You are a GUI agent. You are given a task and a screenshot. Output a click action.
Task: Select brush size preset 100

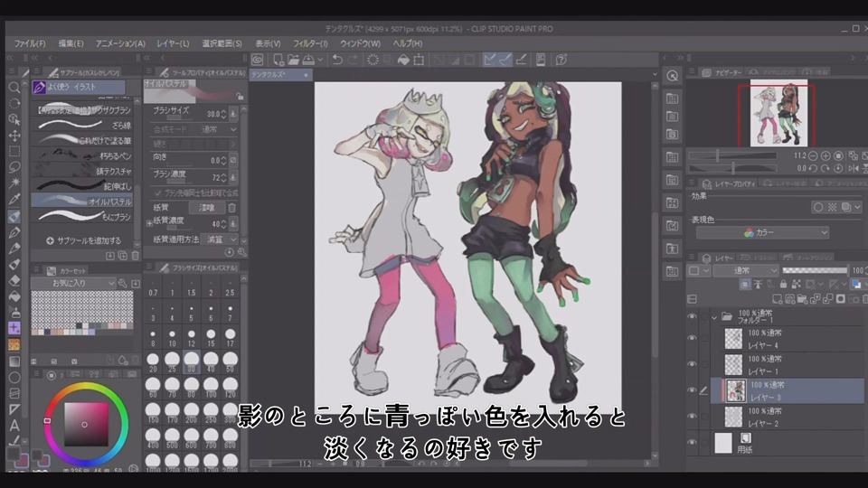(x=211, y=388)
